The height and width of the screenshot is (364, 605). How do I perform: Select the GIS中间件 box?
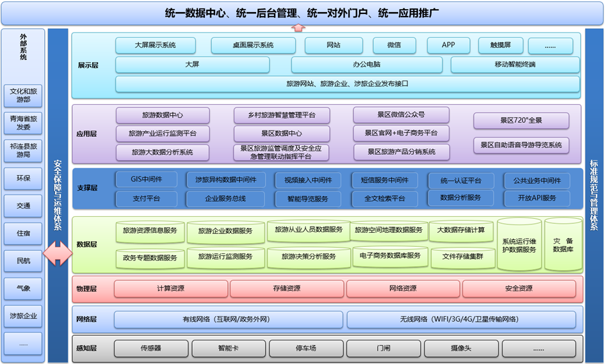click(146, 179)
